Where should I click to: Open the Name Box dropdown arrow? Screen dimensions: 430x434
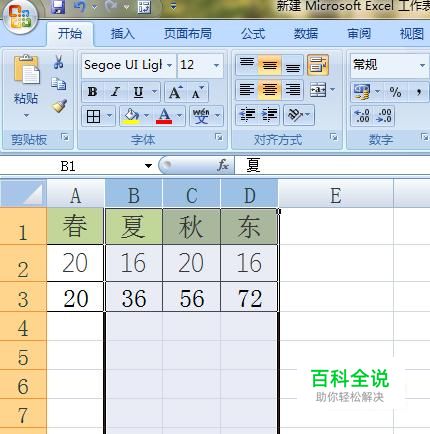(148, 166)
